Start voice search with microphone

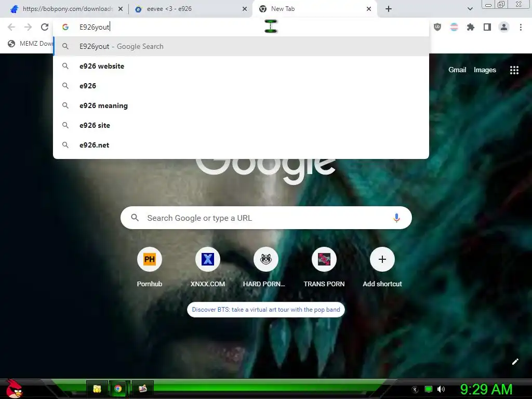tap(396, 218)
